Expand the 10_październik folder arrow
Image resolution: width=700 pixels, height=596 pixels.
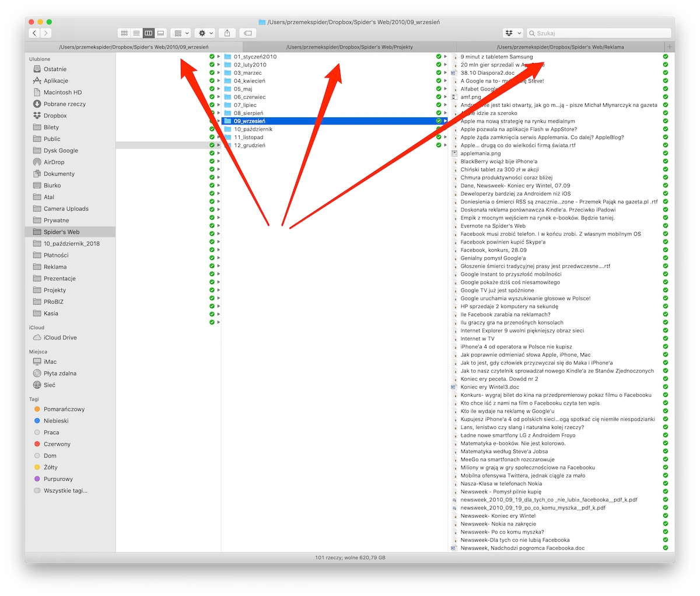[x=444, y=129]
